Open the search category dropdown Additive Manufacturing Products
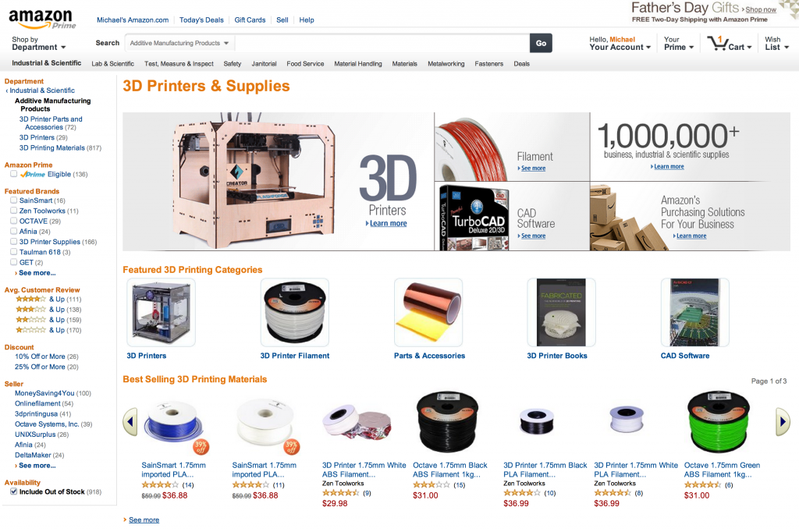This screenshot has height=532, width=799. [179, 44]
